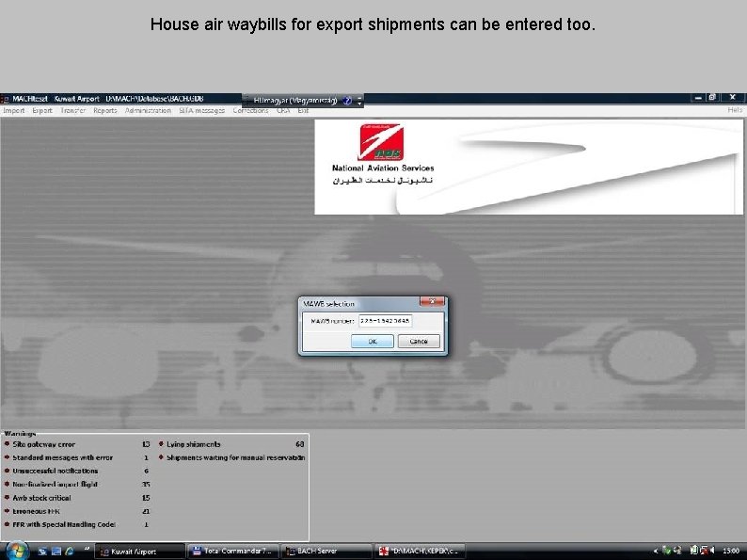Open the Windows Start orb
Viewport: 747px width, 560px height.
[17, 551]
